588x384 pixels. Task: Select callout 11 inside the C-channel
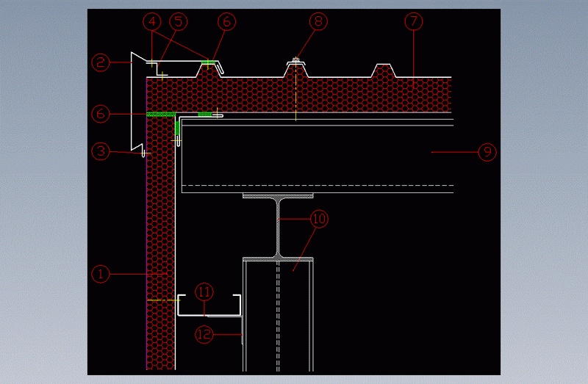point(204,291)
